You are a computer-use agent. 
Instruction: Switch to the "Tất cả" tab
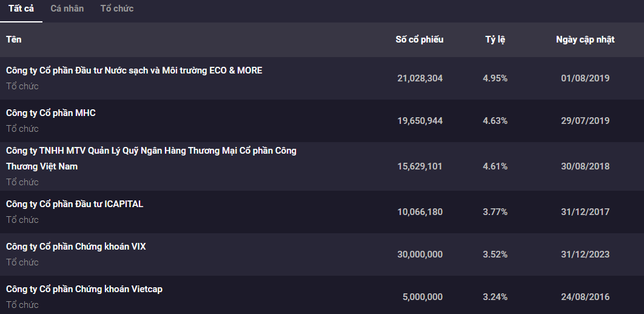pyautogui.click(x=21, y=9)
